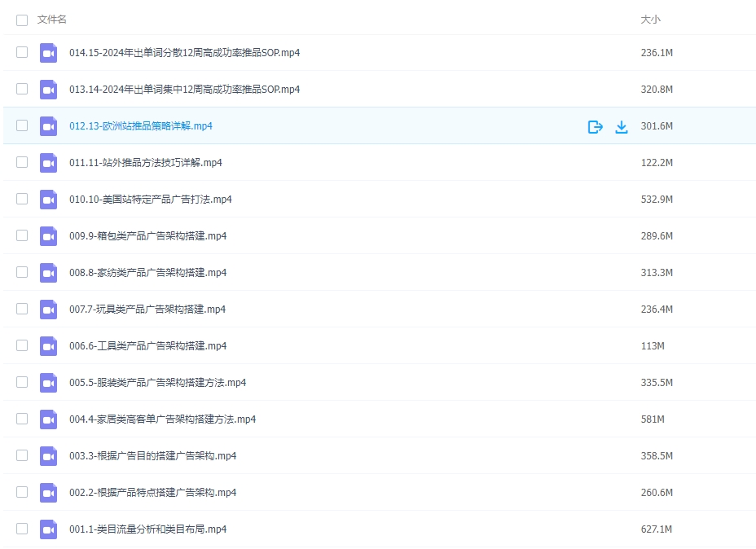This screenshot has height=549, width=756.
Task: Click video icon of 014.15 file
Action: (48, 53)
